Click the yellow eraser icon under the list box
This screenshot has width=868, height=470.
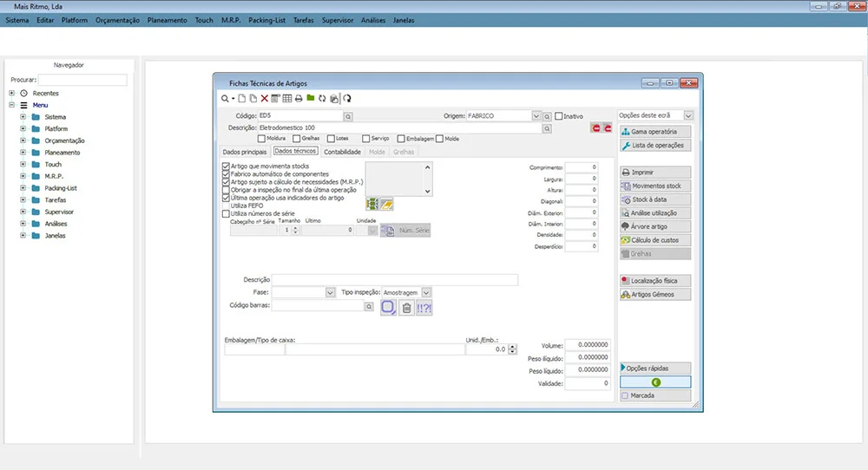click(x=386, y=205)
